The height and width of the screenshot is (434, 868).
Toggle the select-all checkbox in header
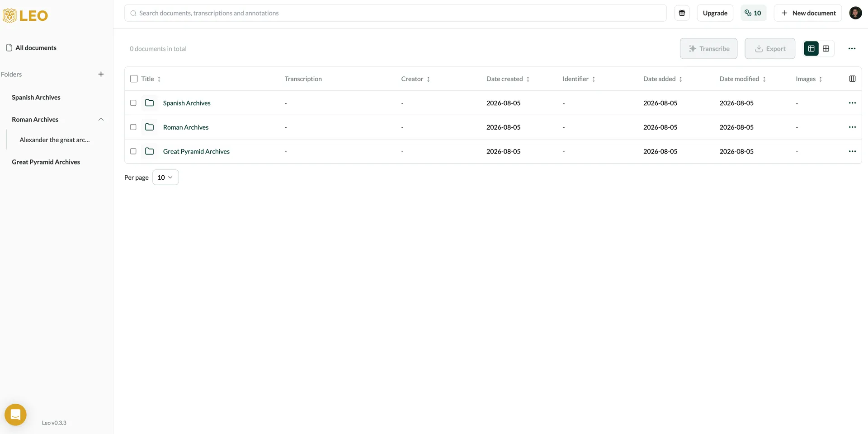[134, 79]
